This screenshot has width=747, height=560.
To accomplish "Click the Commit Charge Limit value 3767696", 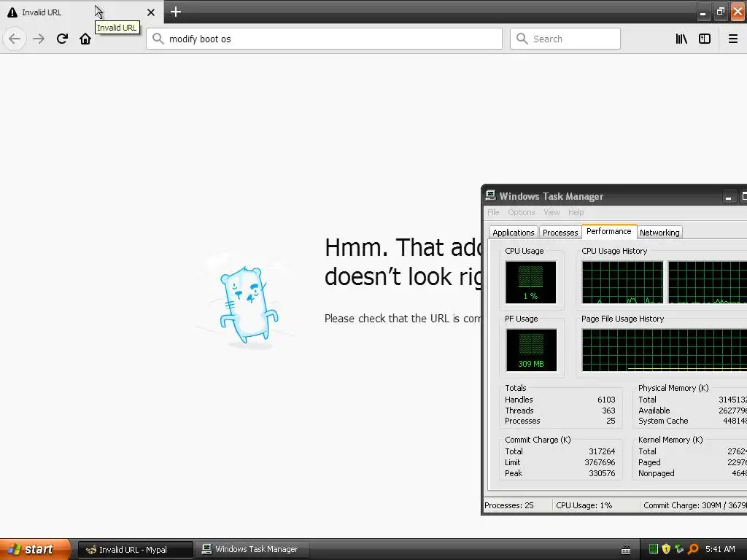I will [600, 462].
